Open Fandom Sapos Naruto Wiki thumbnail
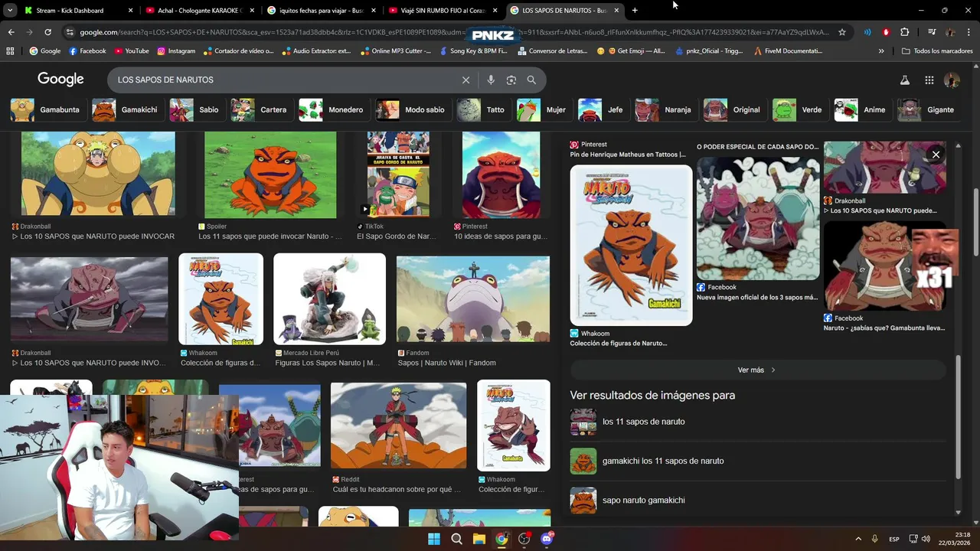This screenshot has height=551, width=980. (473, 299)
